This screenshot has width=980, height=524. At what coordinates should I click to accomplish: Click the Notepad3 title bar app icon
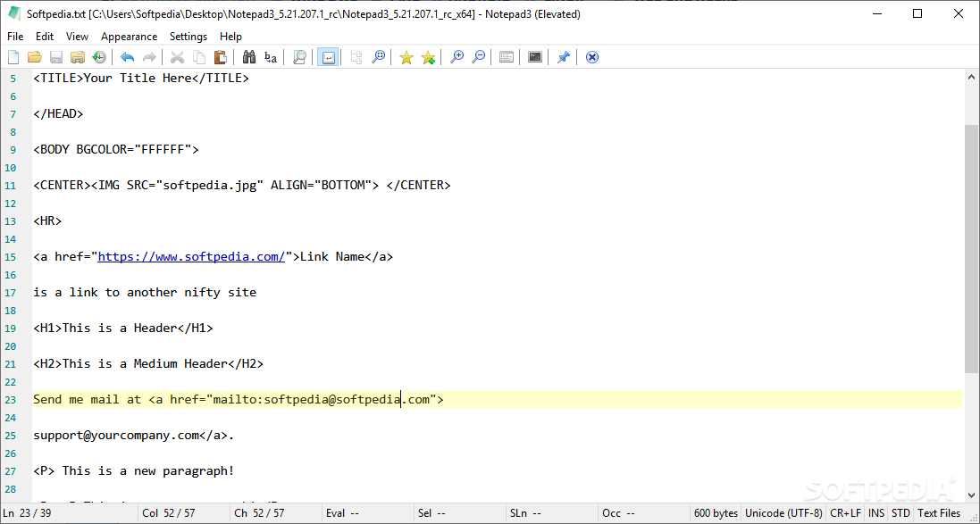(14, 13)
